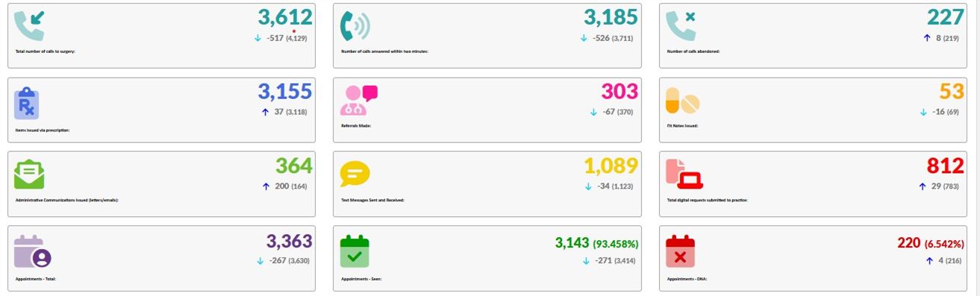Screen dimensions: 980x296
Task: Click the 'Text Messages Sent and Received' label
Action: [x=372, y=201]
